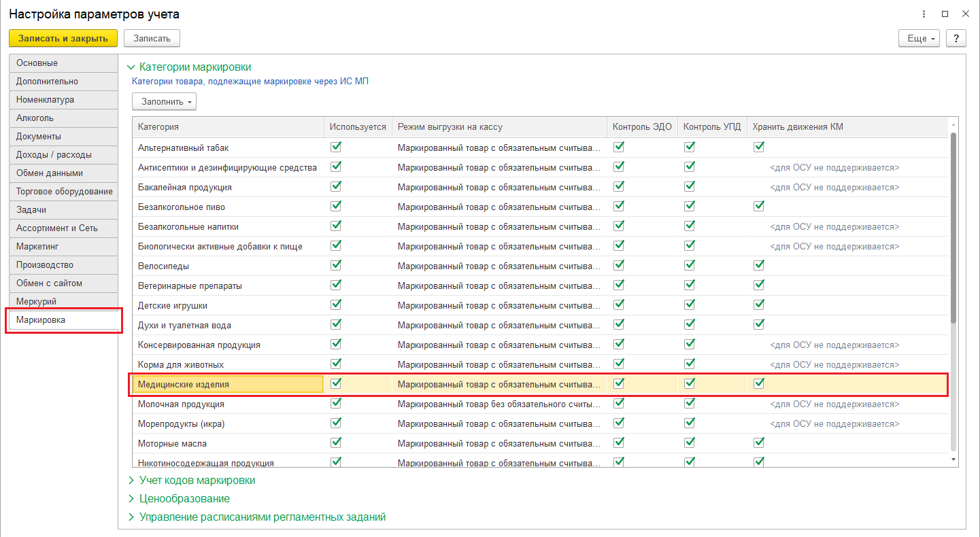Close the settings window

click(x=965, y=14)
